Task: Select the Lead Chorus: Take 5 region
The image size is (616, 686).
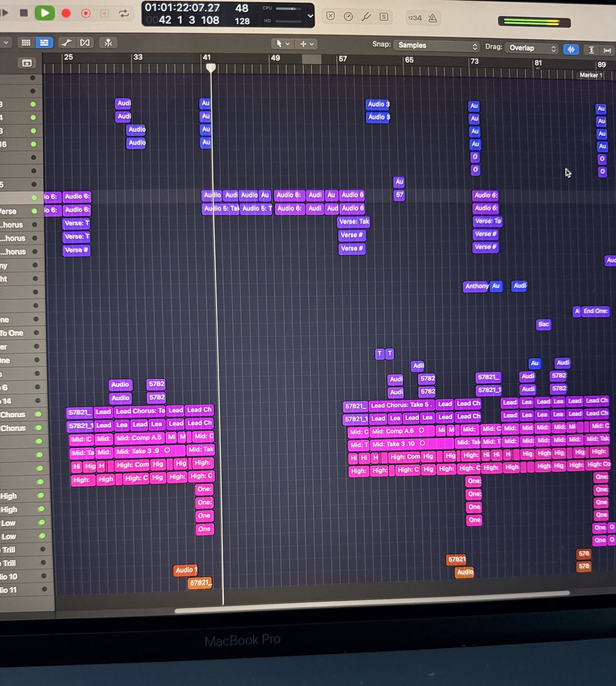Action: pos(402,405)
